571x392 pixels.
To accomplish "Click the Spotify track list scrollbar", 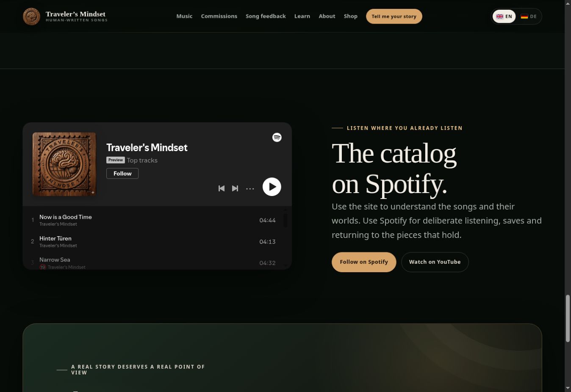I will (285, 221).
